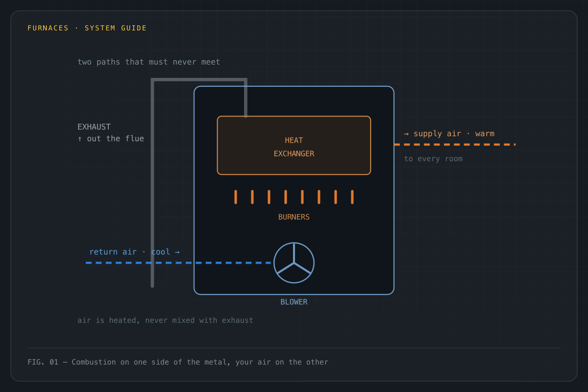
Task: Click the BLOWER label below the furnace
Action: click(x=294, y=302)
